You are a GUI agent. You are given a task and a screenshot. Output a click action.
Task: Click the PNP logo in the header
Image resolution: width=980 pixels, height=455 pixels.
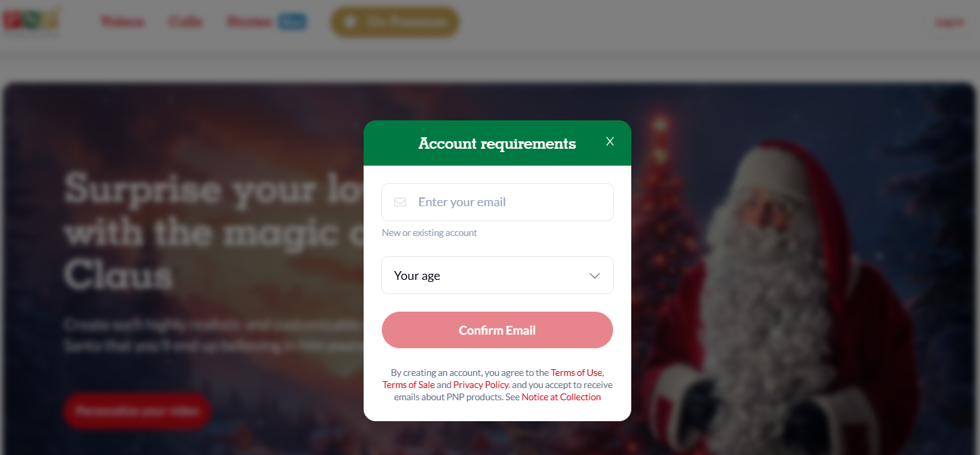tap(30, 21)
